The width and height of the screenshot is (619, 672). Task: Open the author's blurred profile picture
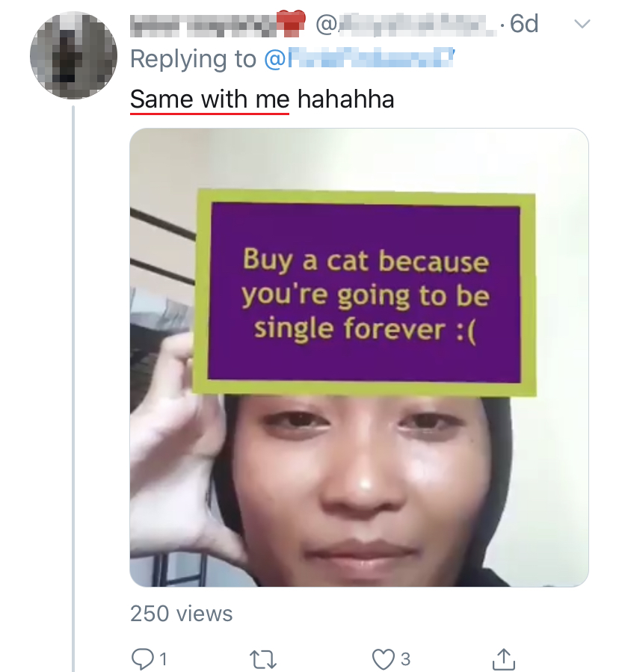(73, 56)
